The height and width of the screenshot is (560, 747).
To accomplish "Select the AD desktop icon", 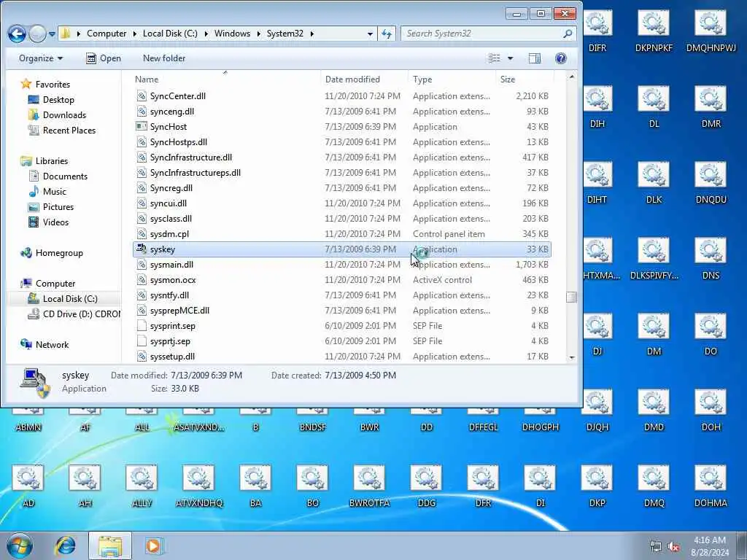I will pos(28,487).
